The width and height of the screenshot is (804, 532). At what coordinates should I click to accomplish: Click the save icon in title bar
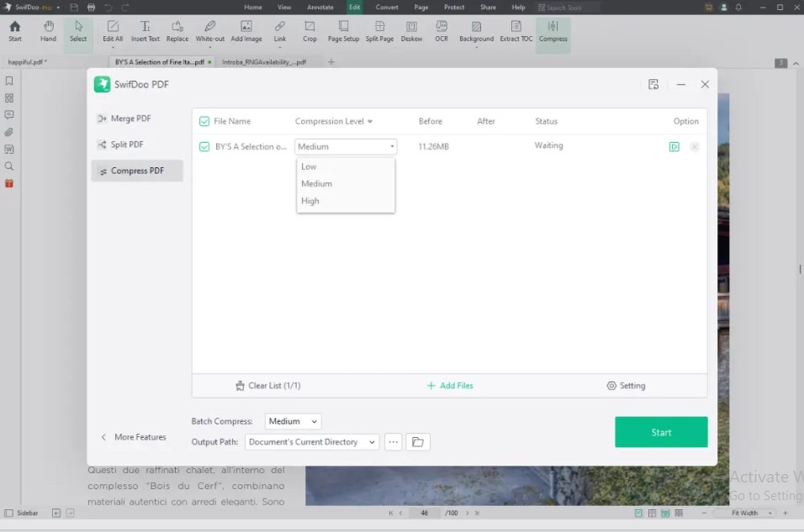point(74,8)
